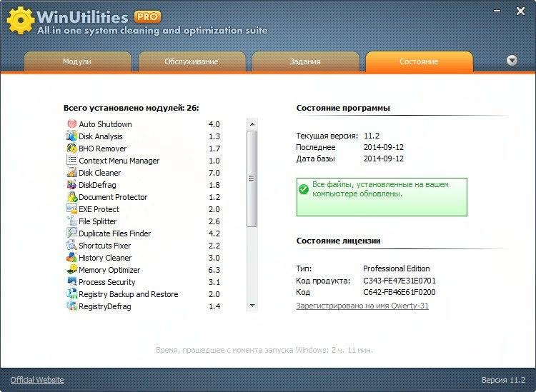
Task: Select the Состояние tab
Action: (419, 62)
